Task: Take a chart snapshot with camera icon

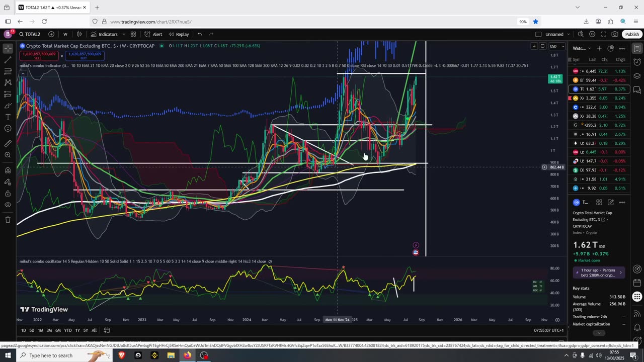Action: point(615,34)
